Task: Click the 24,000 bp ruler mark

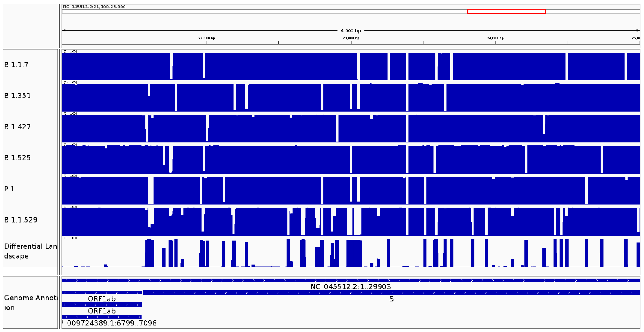Action: [495, 38]
